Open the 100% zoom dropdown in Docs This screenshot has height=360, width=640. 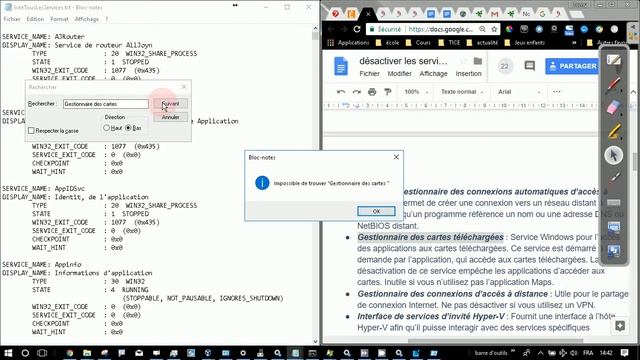pos(416,92)
